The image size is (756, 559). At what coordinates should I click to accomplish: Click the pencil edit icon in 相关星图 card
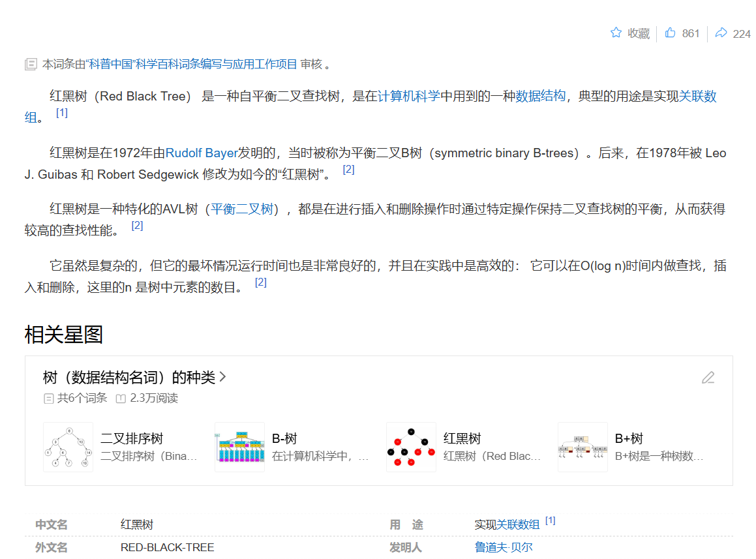[708, 378]
